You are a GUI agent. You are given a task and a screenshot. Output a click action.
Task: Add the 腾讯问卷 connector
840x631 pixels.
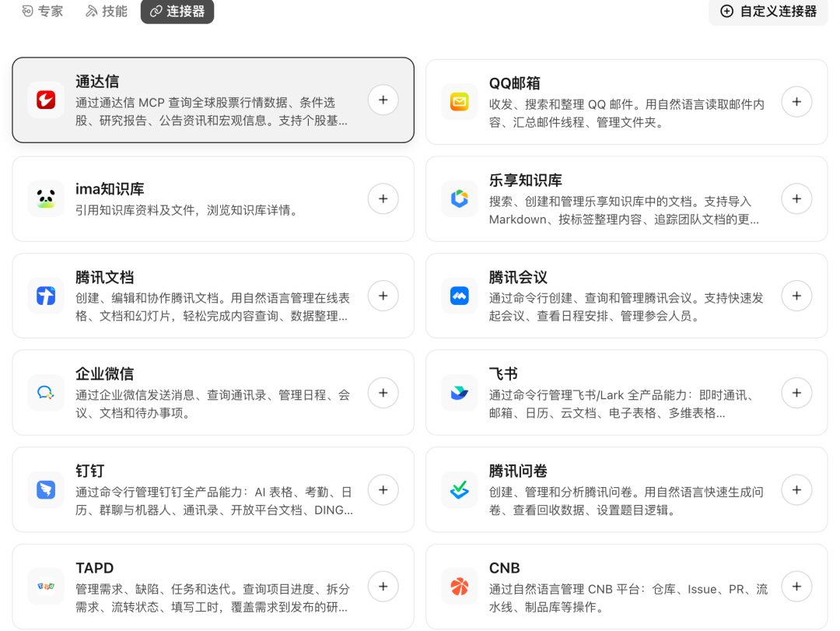tap(796, 490)
